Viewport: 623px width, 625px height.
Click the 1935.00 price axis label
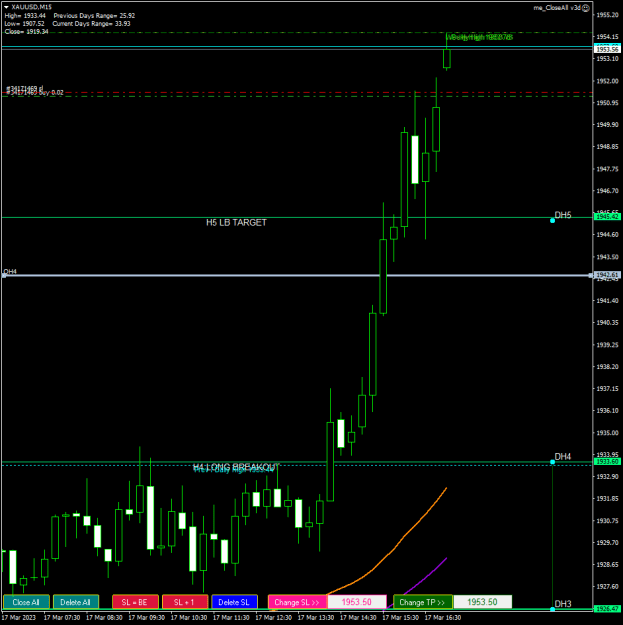click(607, 432)
